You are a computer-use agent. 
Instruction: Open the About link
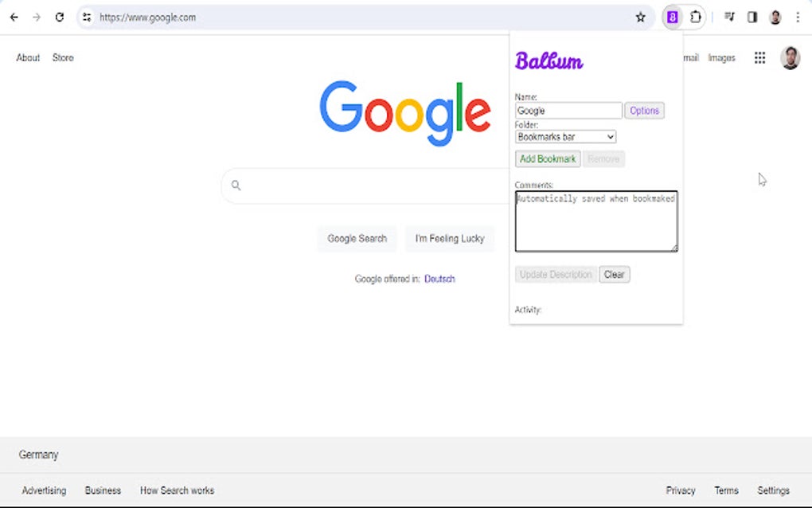tap(27, 57)
